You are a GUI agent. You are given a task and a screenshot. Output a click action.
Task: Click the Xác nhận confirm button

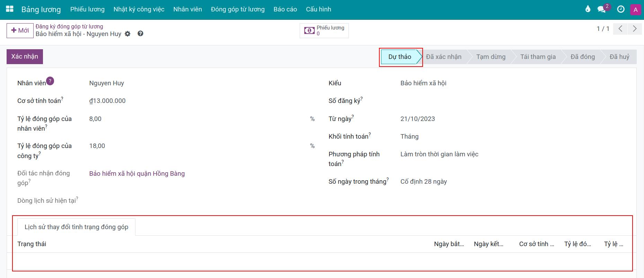[x=25, y=57]
